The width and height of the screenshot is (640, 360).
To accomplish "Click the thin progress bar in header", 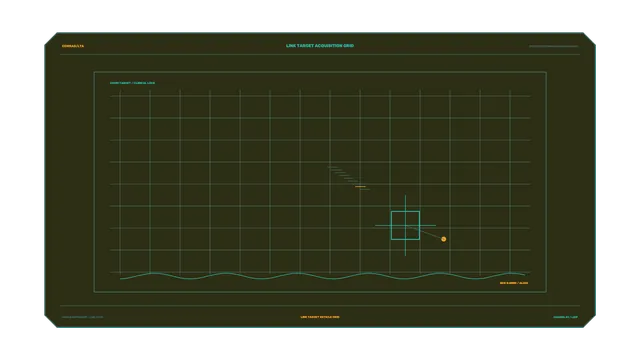I will (553, 46).
